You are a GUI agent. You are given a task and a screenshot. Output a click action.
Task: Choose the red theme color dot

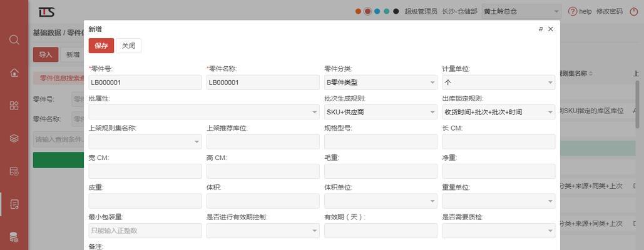coord(367,11)
